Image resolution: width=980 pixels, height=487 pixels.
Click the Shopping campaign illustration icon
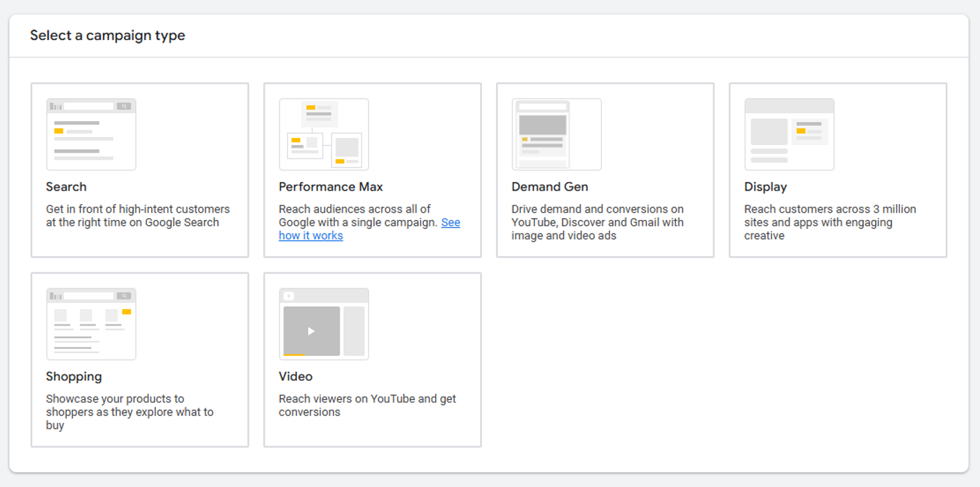[91, 324]
